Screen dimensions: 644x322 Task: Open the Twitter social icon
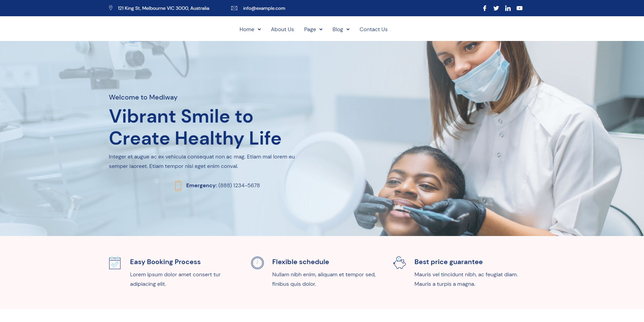(x=496, y=8)
